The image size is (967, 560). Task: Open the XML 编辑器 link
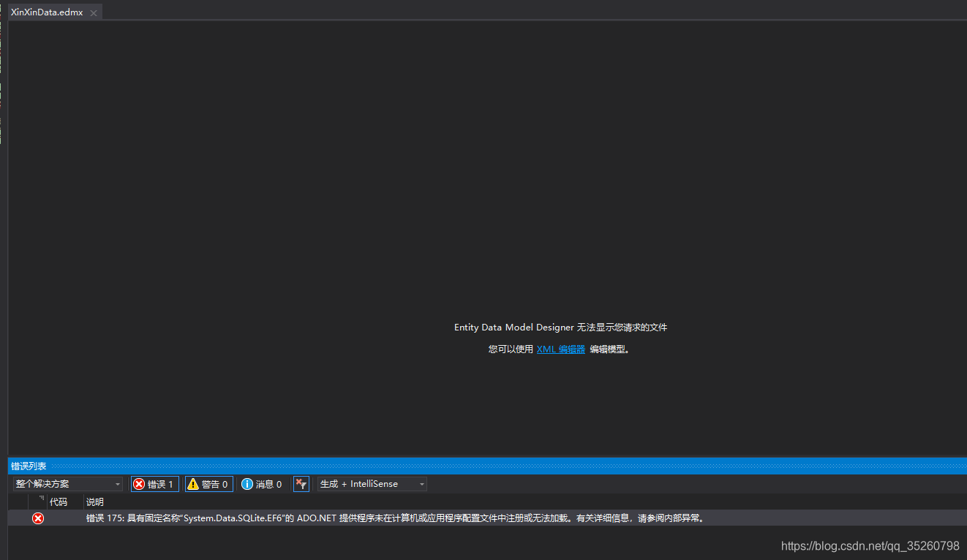pos(561,349)
